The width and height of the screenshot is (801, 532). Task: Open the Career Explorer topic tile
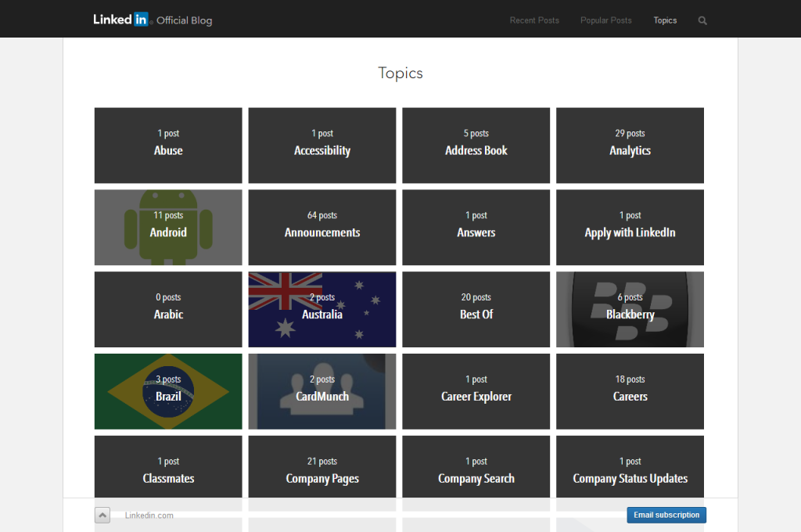pos(476,391)
